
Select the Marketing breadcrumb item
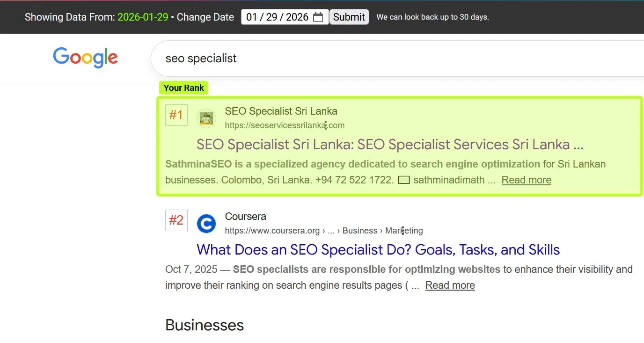403,230
